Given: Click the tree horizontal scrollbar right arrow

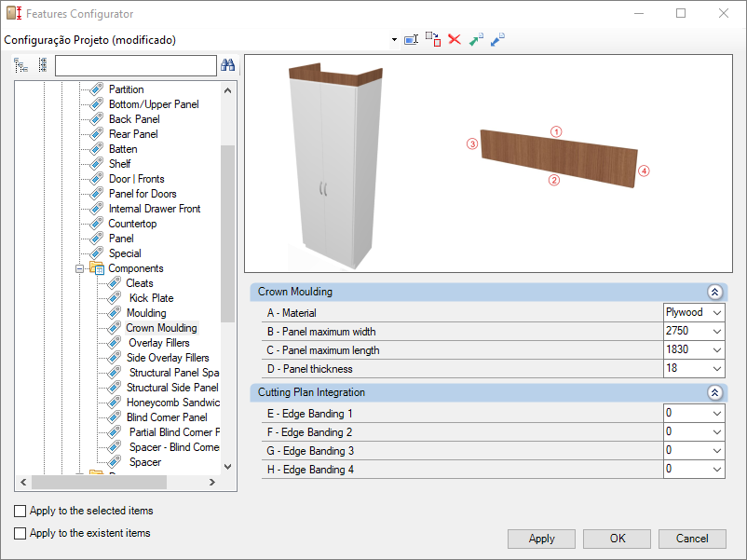Looking at the screenshot, I should coord(212,483).
